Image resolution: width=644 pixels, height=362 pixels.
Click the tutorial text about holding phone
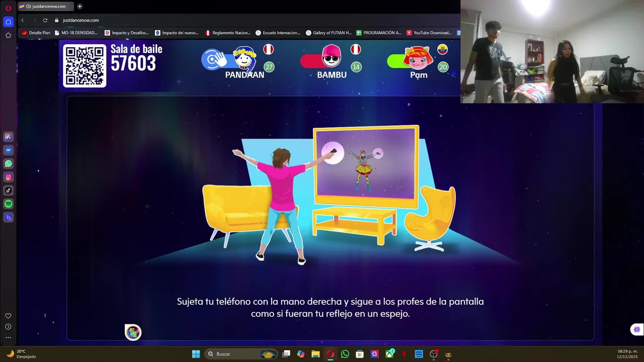coord(330,308)
